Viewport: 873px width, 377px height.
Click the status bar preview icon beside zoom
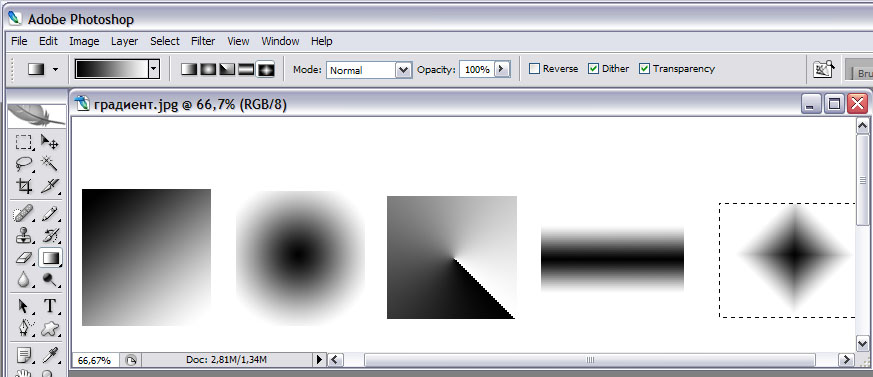click(x=131, y=360)
